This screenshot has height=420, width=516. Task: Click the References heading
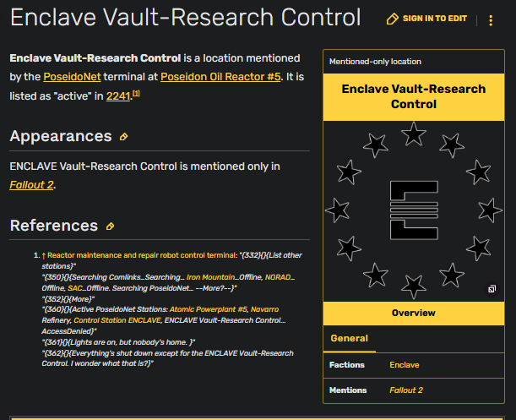coord(54,226)
